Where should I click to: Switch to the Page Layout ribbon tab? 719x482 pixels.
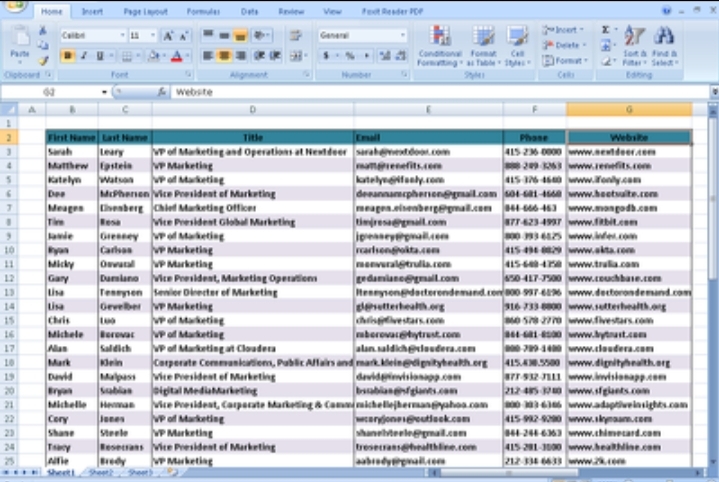click(x=145, y=11)
